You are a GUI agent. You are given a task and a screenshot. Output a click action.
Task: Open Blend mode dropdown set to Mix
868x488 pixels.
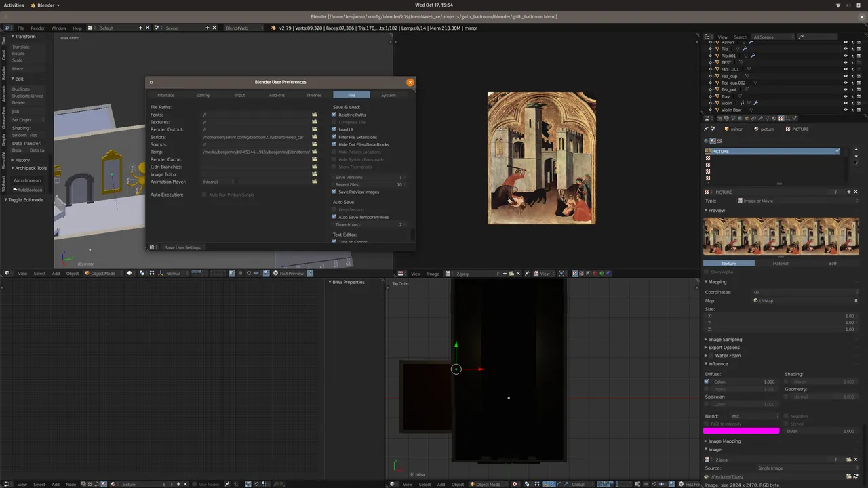[x=755, y=416]
